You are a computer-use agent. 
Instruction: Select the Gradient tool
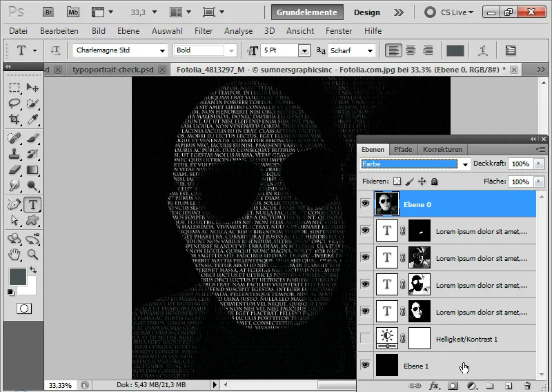32,170
